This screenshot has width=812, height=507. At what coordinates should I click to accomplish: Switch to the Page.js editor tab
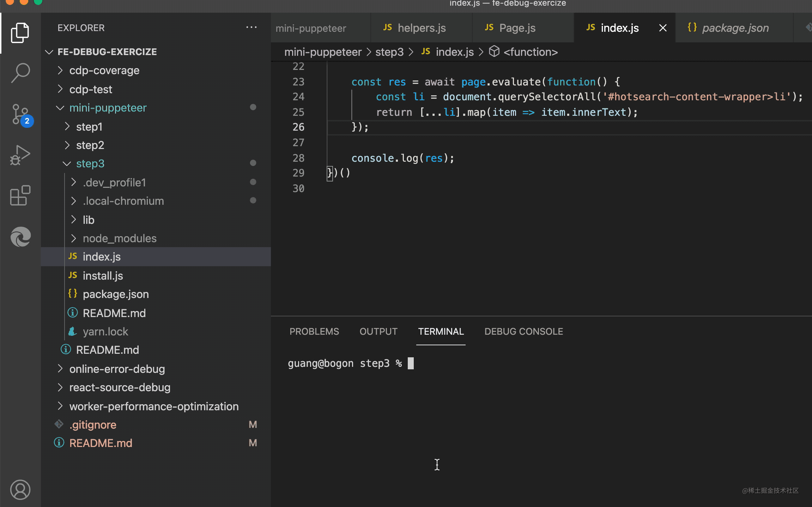(517, 28)
